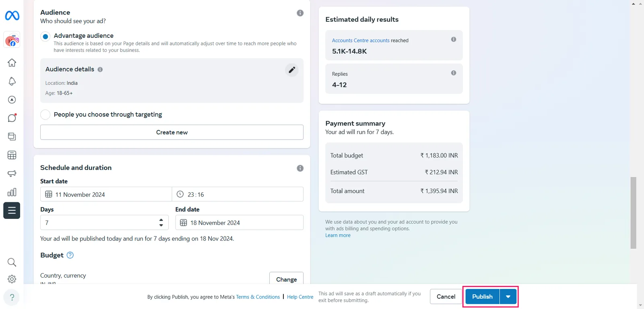Viewport: 644px width, 309px height.
Task: Show info for Accounts Centre accounts reached
Action: tap(454, 39)
